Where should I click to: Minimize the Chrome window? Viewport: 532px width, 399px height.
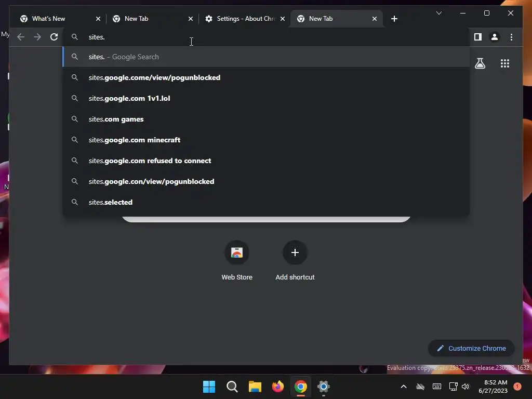(463, 13)
